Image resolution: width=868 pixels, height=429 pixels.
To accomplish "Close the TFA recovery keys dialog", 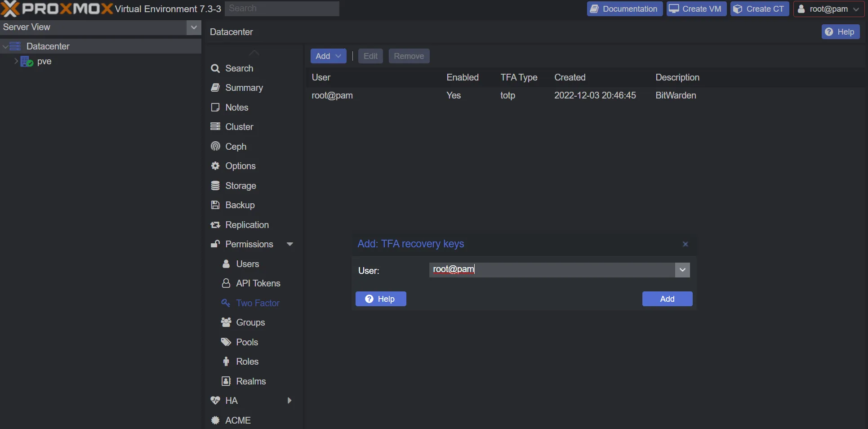I will coord(685,244).
